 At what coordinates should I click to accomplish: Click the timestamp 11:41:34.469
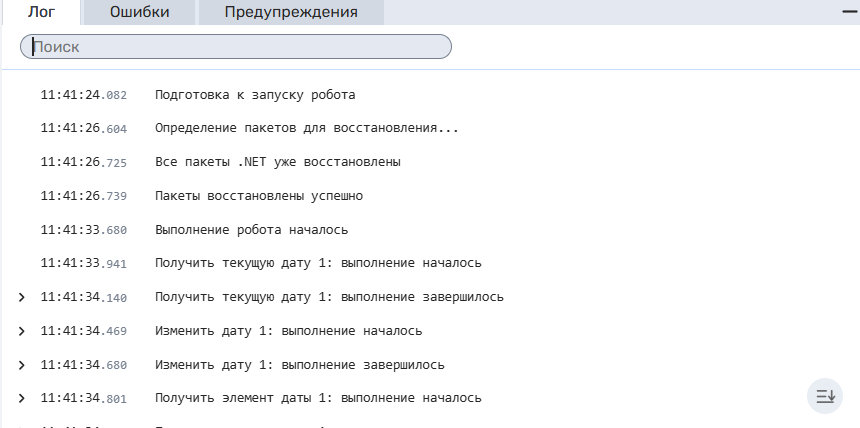(84, 331)
